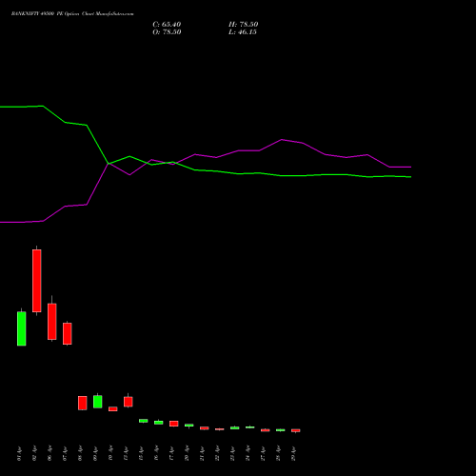Screen dimensions: 476x476
Task: Click the 24 Apr date label
Action: click(x=248, y=453)
